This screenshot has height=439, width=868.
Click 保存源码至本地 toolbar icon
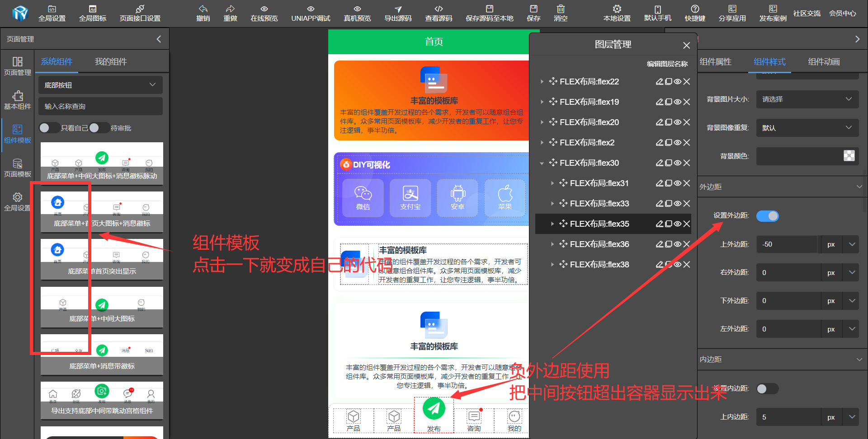coord(490,14)
